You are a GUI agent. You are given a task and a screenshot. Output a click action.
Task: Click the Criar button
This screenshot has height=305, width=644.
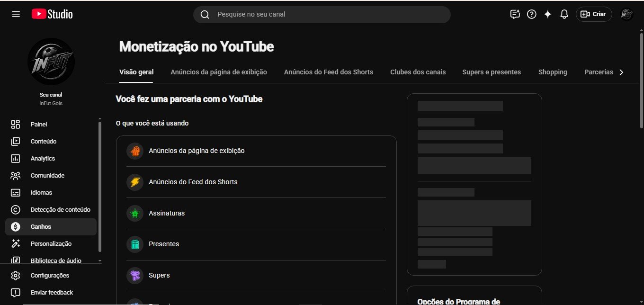pyautogui.click(x=594, y=14)
